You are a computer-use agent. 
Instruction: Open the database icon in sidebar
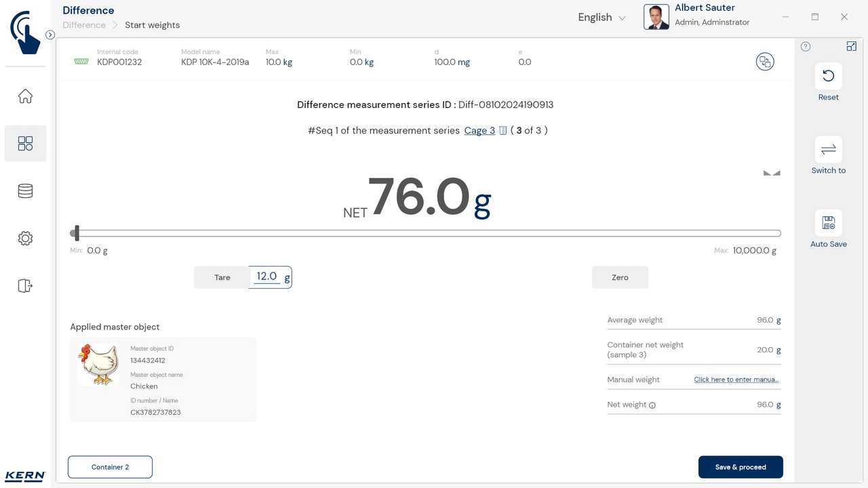25,191
